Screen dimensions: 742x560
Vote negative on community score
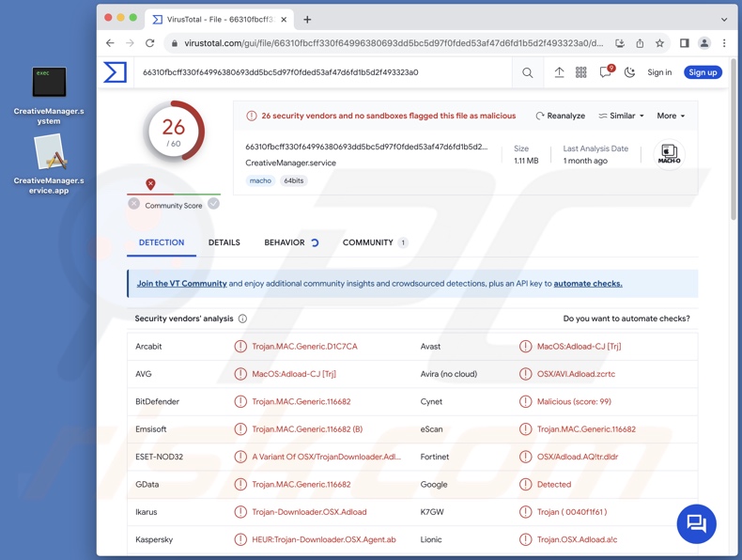coord(134,204)
